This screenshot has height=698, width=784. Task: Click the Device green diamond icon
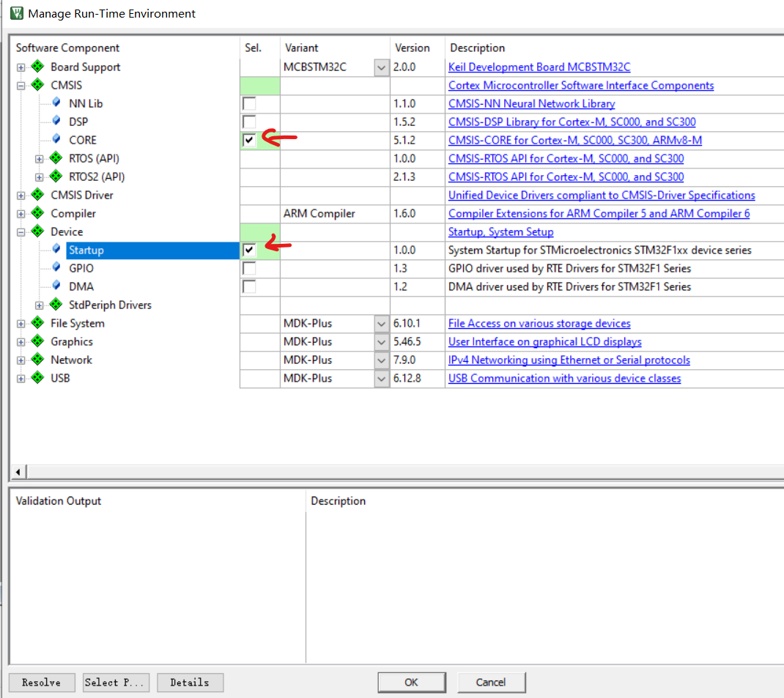click(37, 231)
